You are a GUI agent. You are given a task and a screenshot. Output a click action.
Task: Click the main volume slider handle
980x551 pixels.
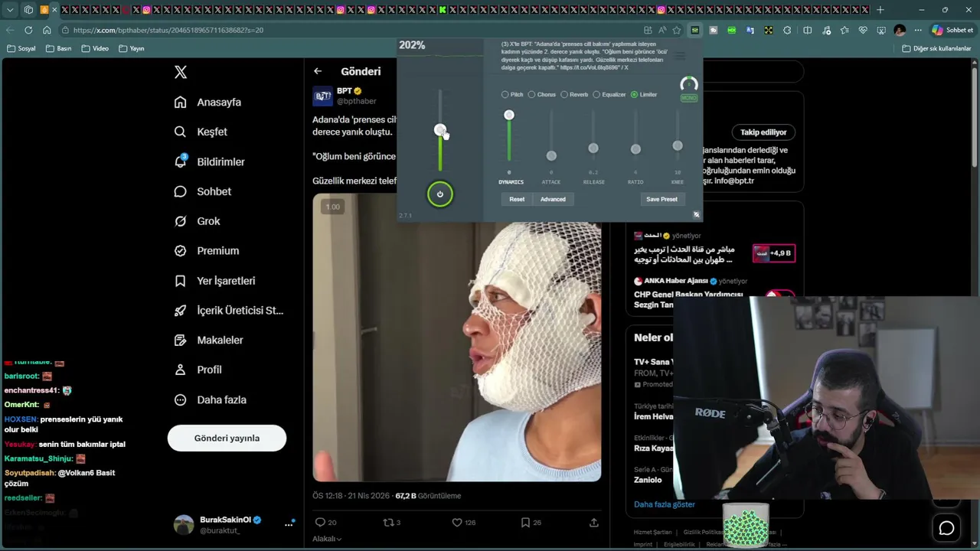pyautogui.click(x=440, y=130)
